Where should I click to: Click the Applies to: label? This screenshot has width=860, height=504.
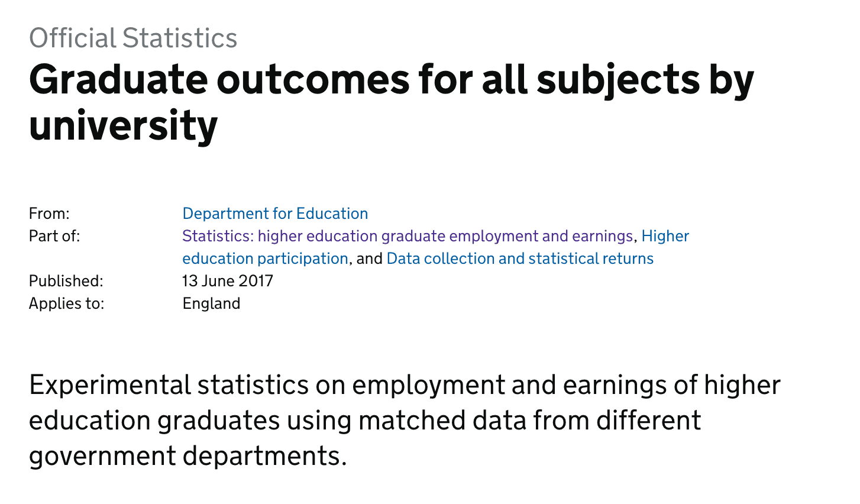point(66,303)
